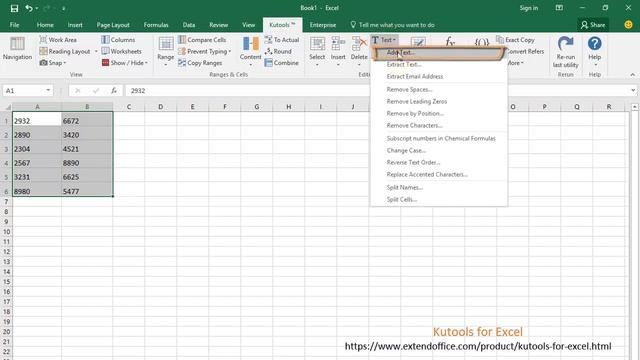The height and width of the screenshot is (360, 640).
Task: Click the smiley feedback icon
Action: pos(629,25)
